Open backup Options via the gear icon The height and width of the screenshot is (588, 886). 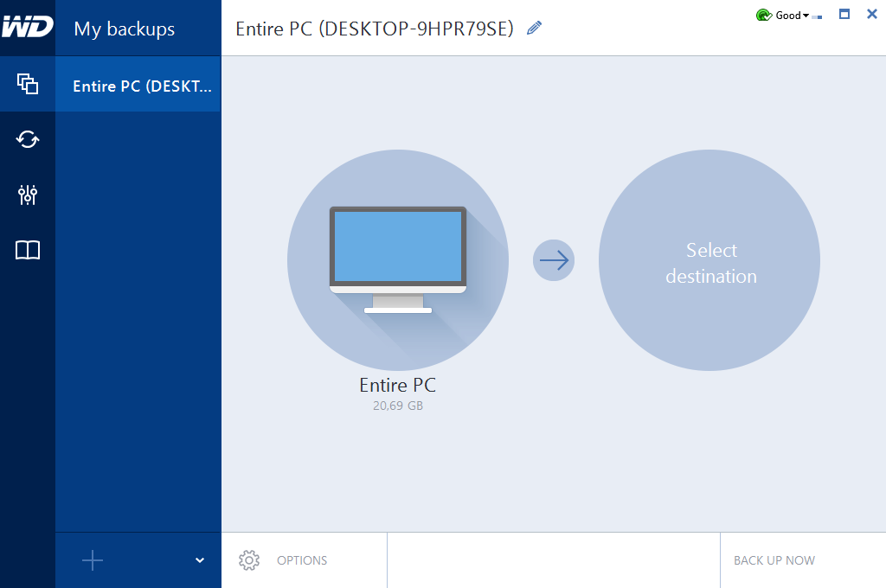(248, 560)
